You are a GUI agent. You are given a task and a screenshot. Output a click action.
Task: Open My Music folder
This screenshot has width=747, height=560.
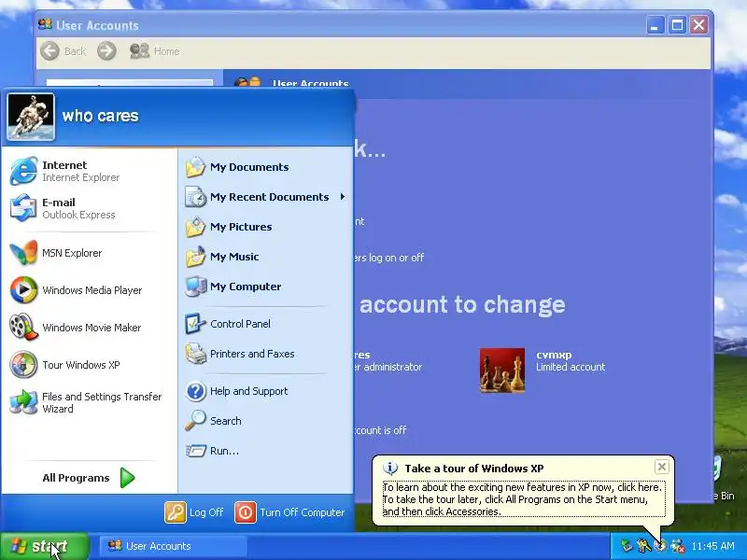tap(265, 257)
